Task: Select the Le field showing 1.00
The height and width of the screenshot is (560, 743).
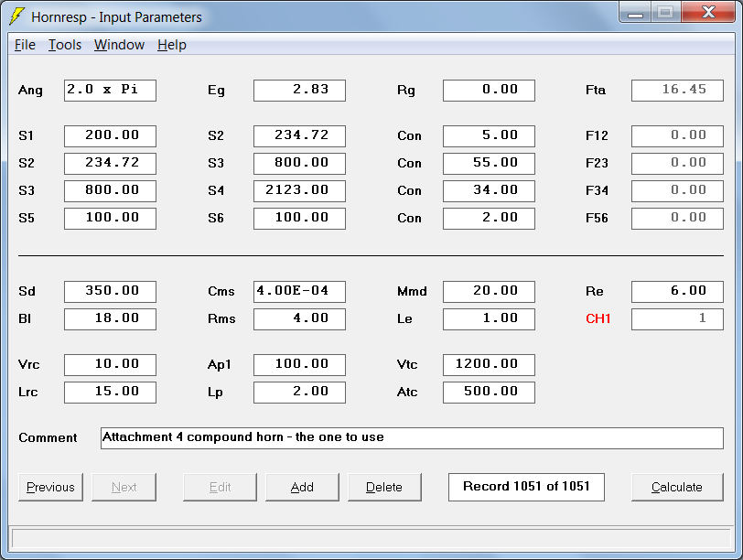Action: click(x=489, y=319)
